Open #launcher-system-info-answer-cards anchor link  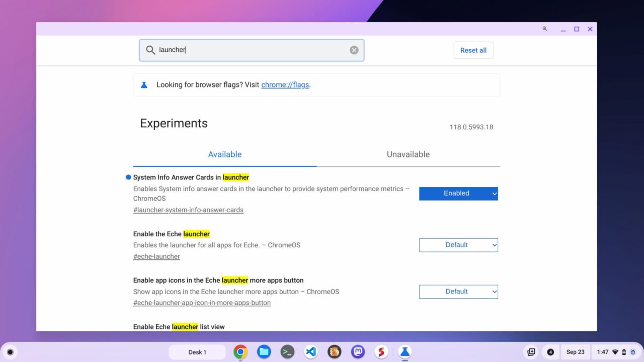[x=188, y=210]
